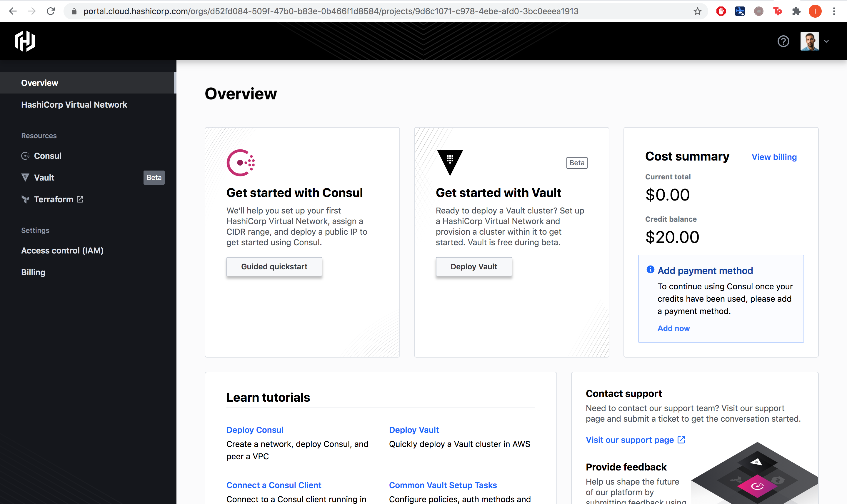Open the blue square browser extension
Screen dimensions: 847x504
tap(740, 11)
